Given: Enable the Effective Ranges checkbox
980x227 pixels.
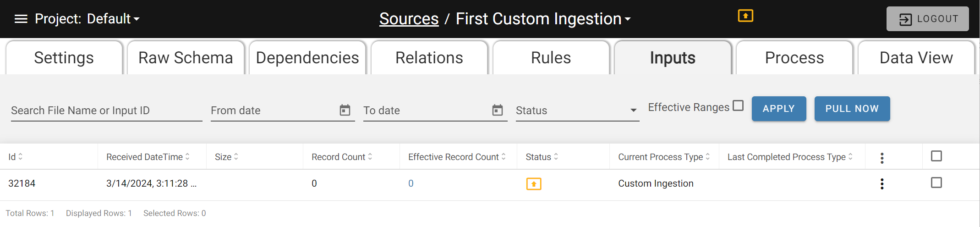Looking at the screenshot, I should [x=738, y=105].
